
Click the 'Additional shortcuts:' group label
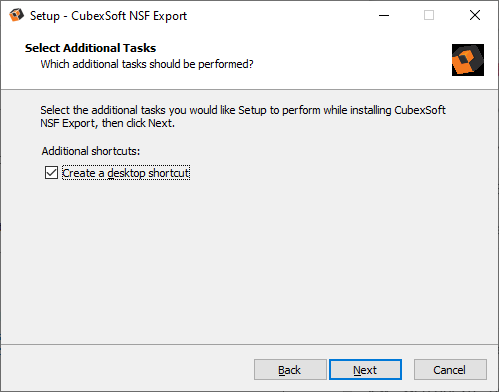tap(91, 151)
